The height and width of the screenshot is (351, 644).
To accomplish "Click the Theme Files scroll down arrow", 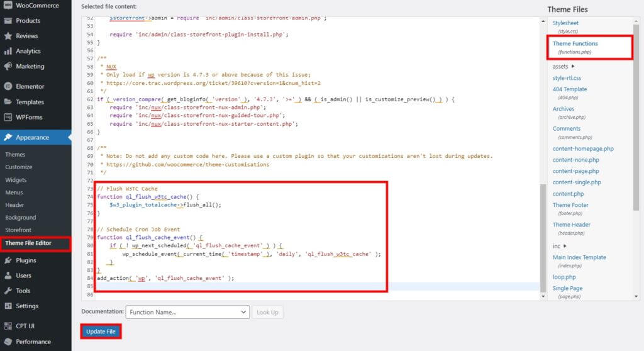I will (636, 296).
